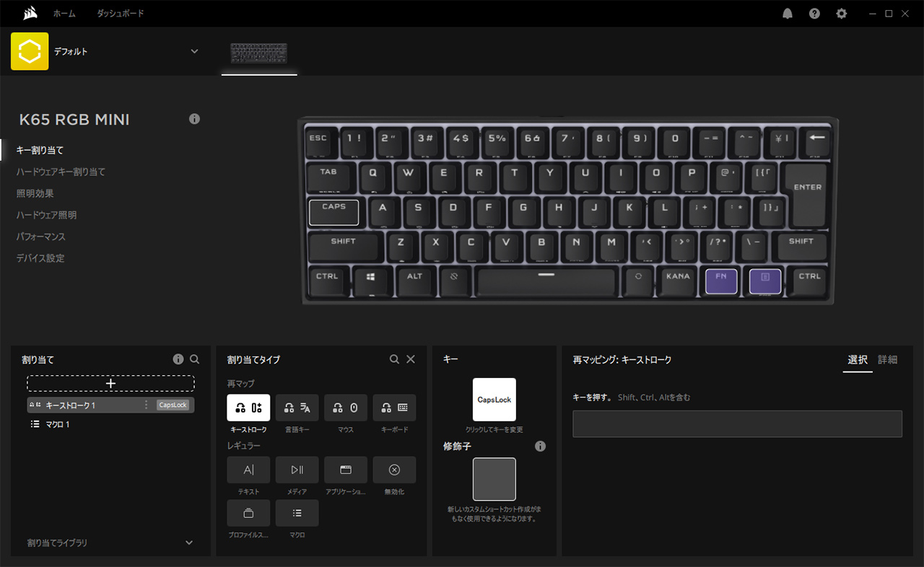
Task: Choose the マクロ assignment type
Action: coord(297,513)
